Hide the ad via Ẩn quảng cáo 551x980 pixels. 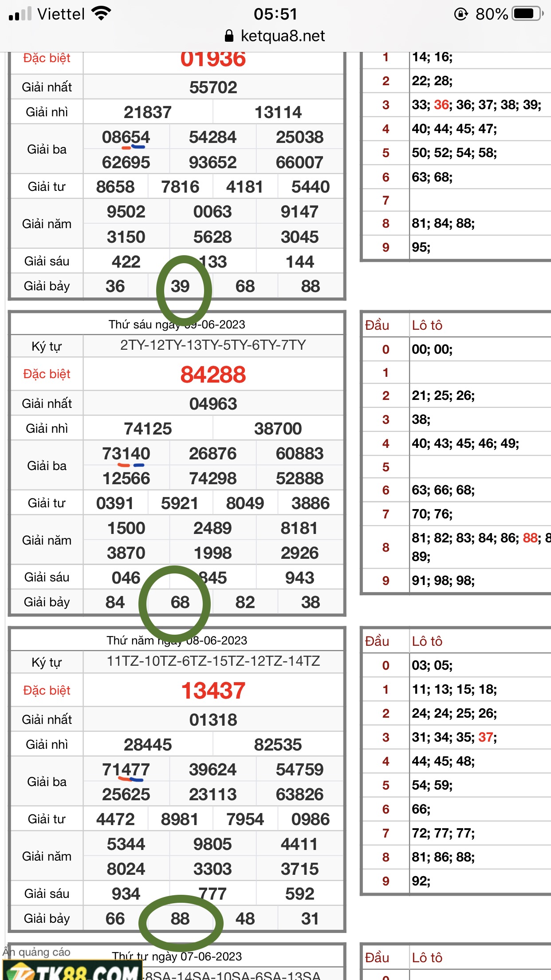36,952
